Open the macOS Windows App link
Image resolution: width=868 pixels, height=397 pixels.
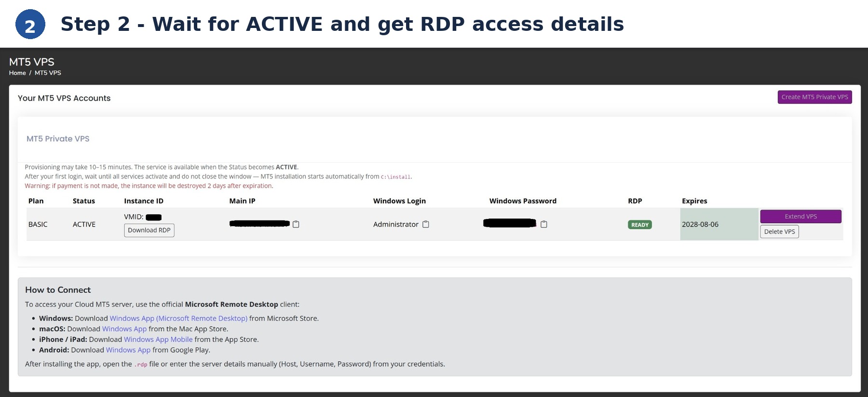pos(124,329)
